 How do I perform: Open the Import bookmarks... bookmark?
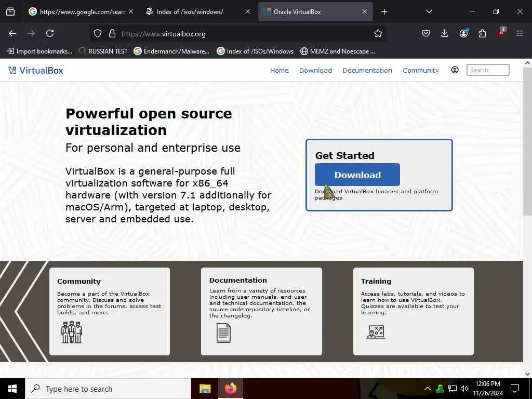[39, 51]
